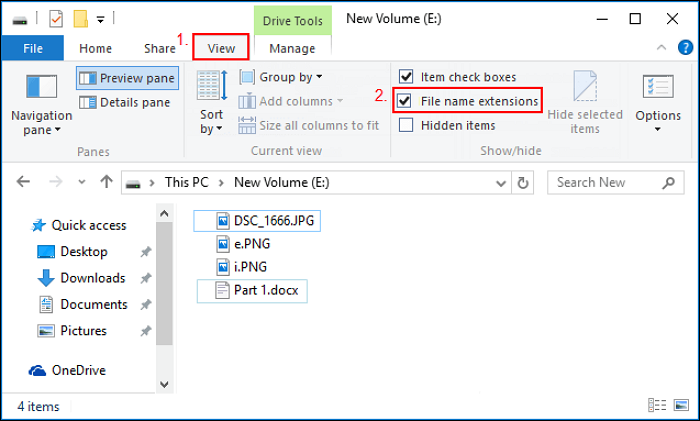The width and height of the screenshot is (700, 421).
Task: Click the Options icon in the ribbon
Action: [x=657, y=102]
